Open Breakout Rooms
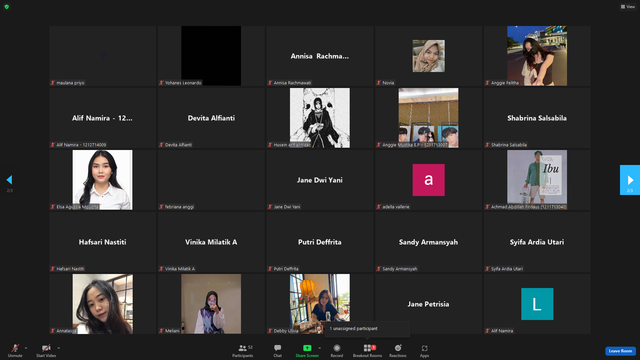 (368, 350)
